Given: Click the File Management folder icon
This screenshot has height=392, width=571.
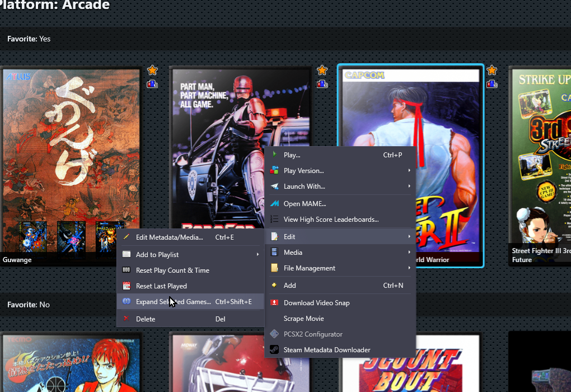Looking at the screenshot, I should (274, 268).
